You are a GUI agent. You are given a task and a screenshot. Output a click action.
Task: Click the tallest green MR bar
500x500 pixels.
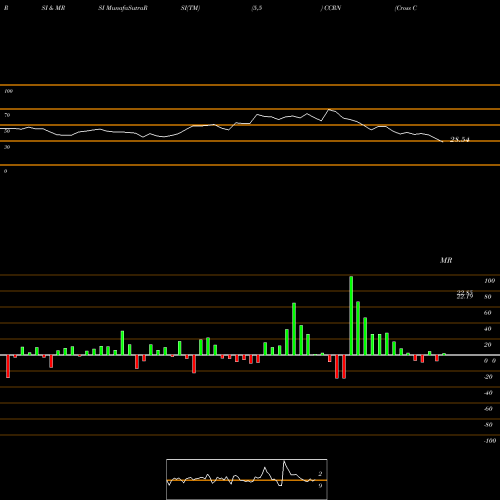click(x=351, y=315)
